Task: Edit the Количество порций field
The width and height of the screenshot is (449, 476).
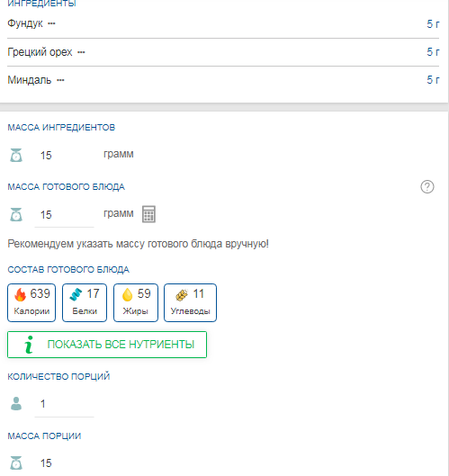Action: [x=64, y=404]
